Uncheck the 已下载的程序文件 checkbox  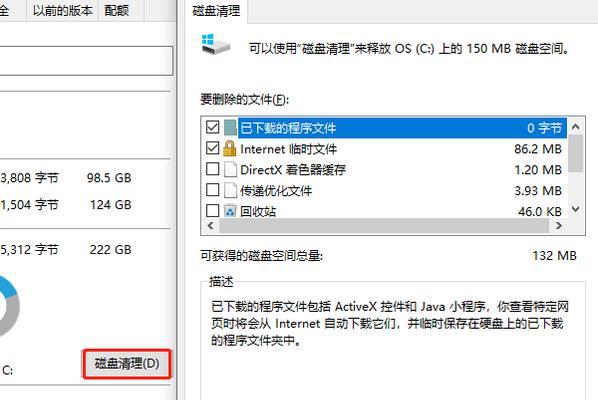tap(212, 127)
